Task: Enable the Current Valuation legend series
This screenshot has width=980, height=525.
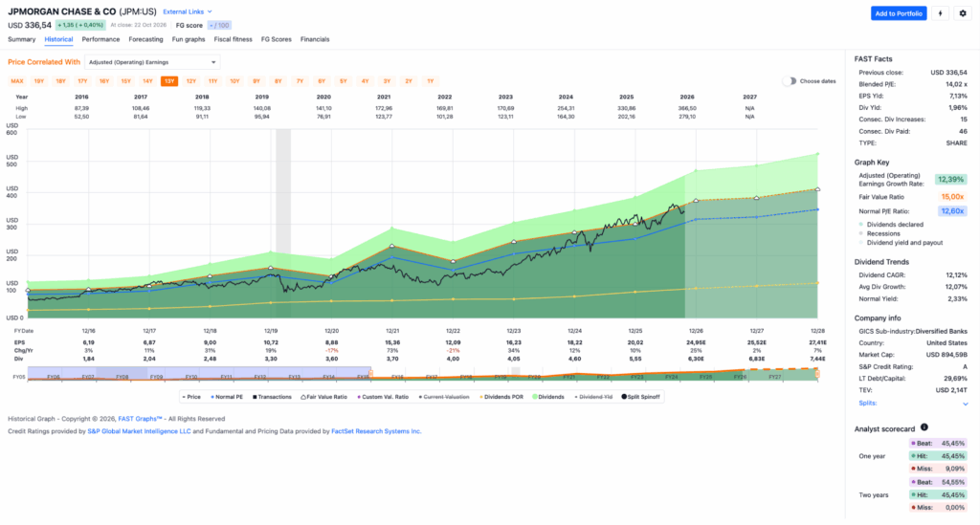Action: [x=444, y=397]
